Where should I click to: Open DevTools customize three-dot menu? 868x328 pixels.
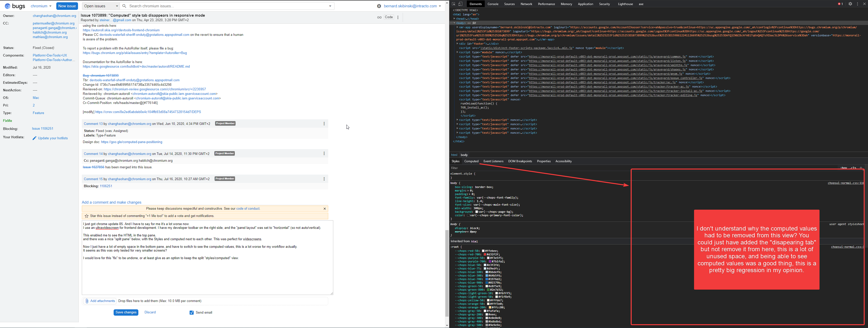click(858, 4)
